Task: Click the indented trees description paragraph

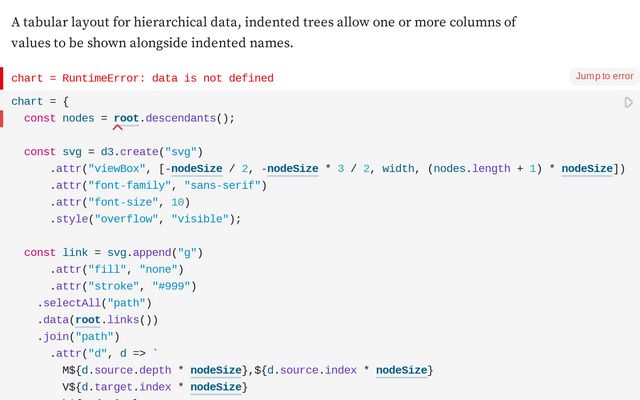Action: click(x=264, y=32)
